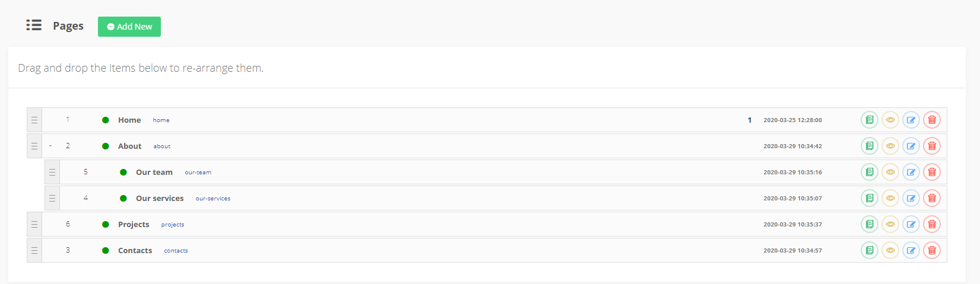Click the drag handle on Contacts row
The width and height of the screenshot is (980, 284).
[x=34, y=251]
